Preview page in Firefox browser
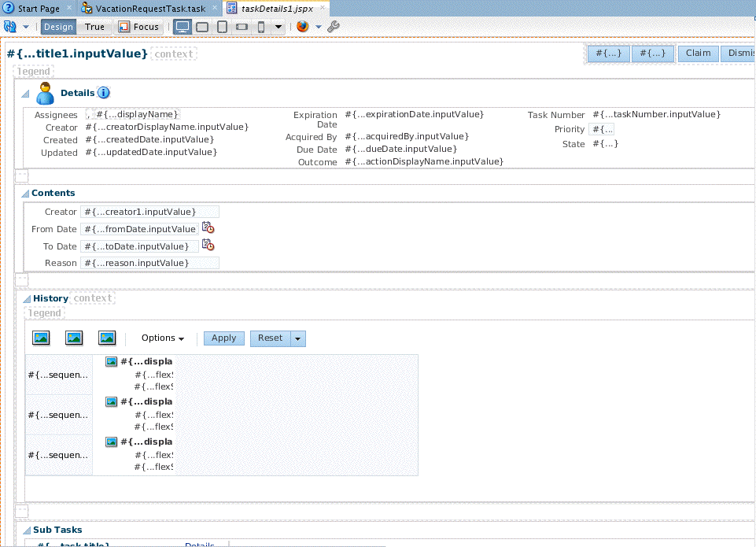Viewport: 756px width, 547px height. [302, 27]
